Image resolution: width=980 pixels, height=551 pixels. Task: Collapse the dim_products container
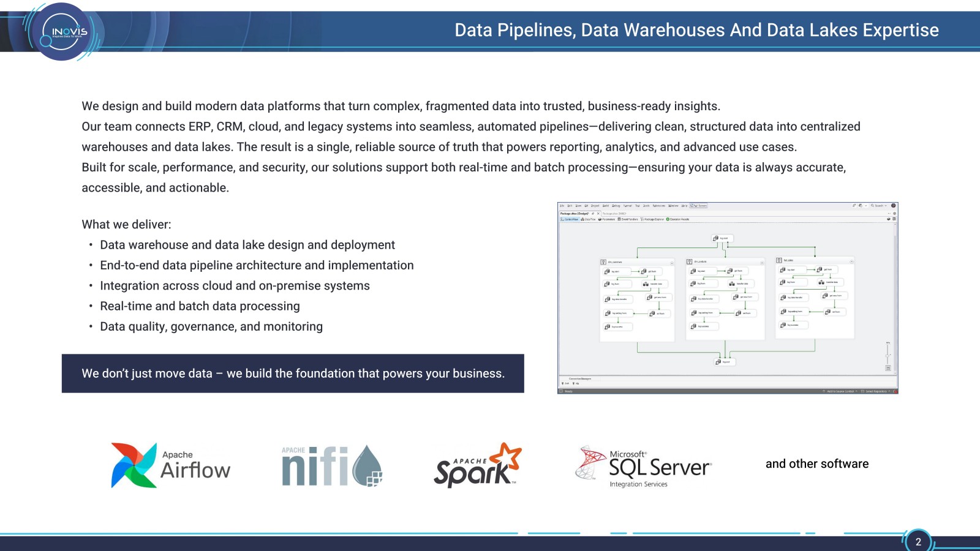click(x=762, y=263)
